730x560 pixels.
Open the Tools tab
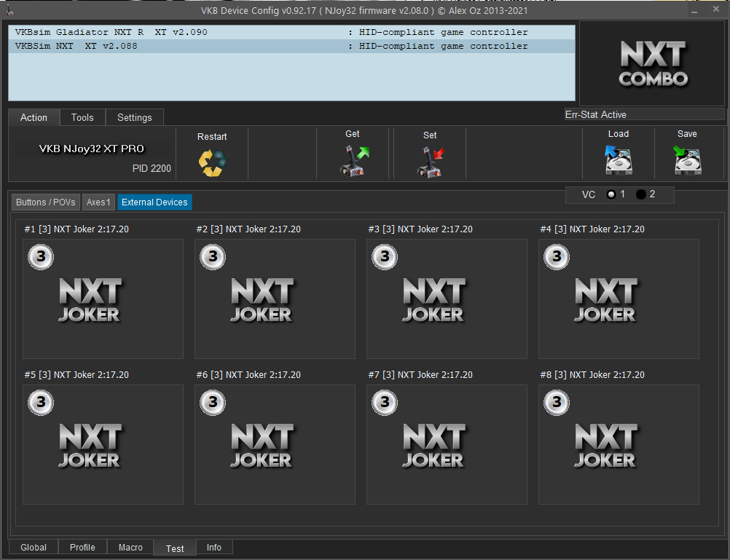82,117
